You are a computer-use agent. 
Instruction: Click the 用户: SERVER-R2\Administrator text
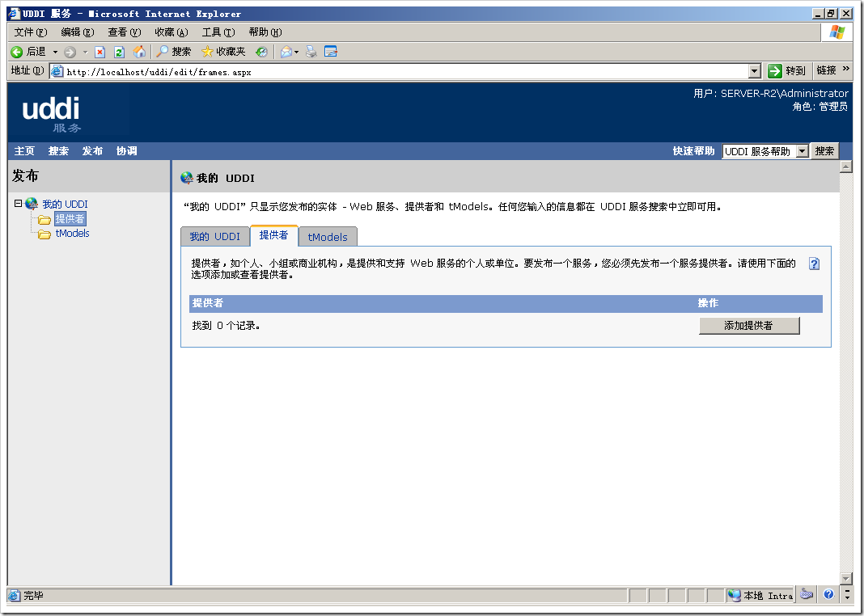[x=770, y=94]
